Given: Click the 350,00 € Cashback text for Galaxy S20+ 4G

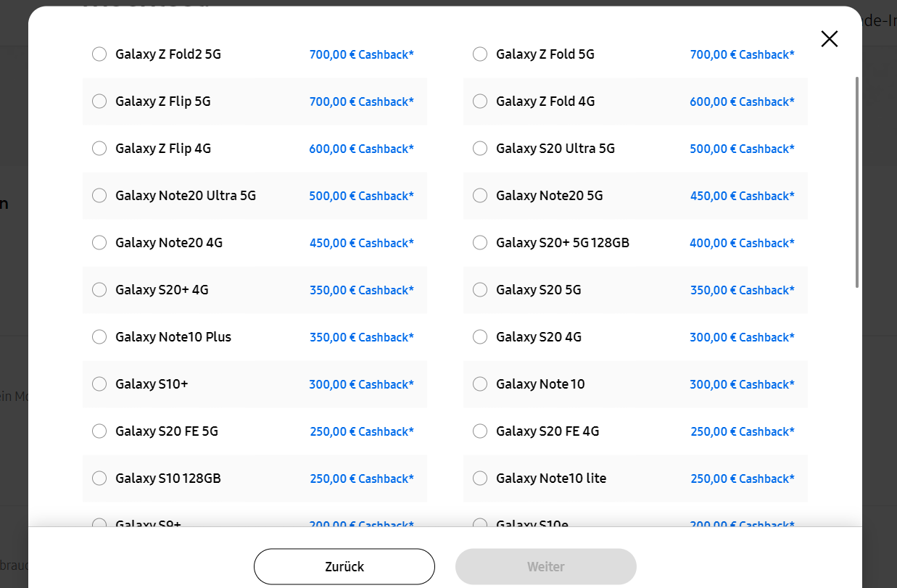Looking at the screenshot, I should click(362, 290).
